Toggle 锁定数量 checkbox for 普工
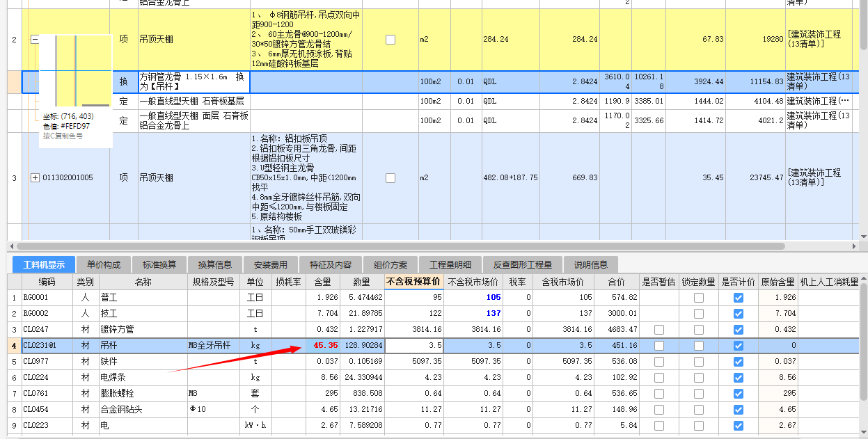Viewport: 868px width, 439px height. point(699,298)
